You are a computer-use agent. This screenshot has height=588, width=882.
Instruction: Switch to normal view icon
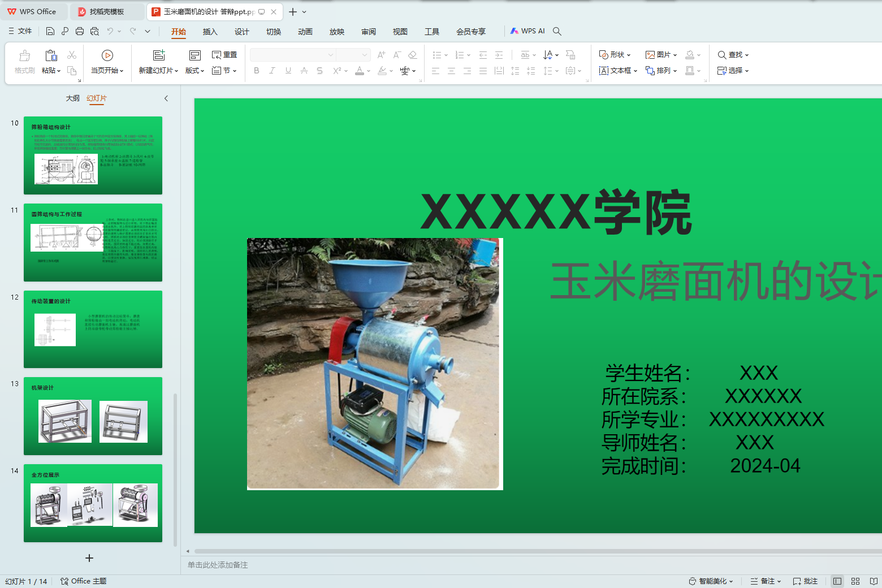(x=837, y=581)
